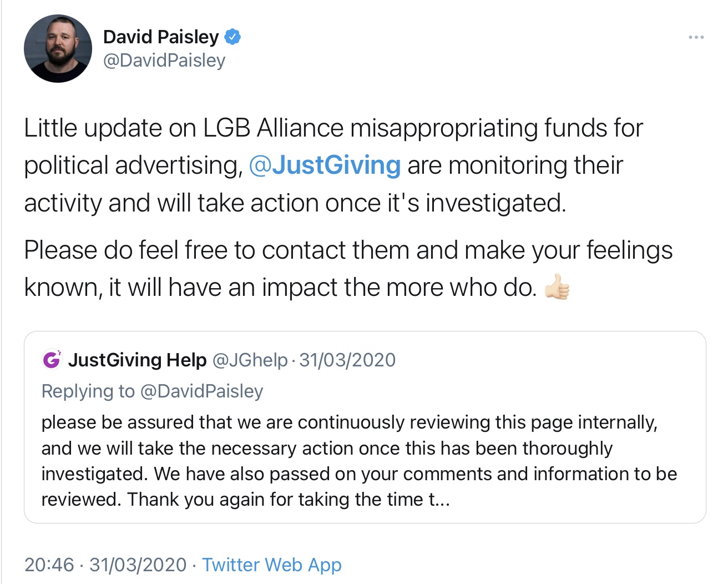
Task: Click the blue verified badge
Action: [x=232, y=37]
